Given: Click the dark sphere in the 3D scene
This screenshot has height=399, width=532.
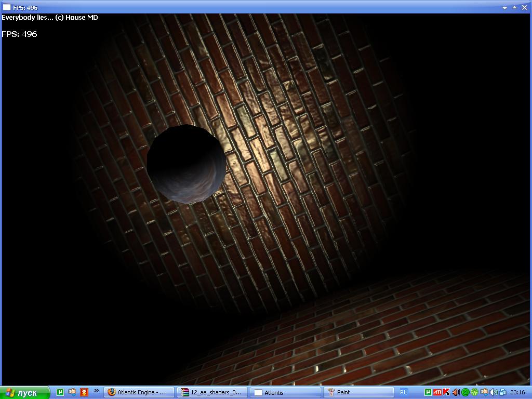Looking at the screenshot, I should tap(186, 163).
